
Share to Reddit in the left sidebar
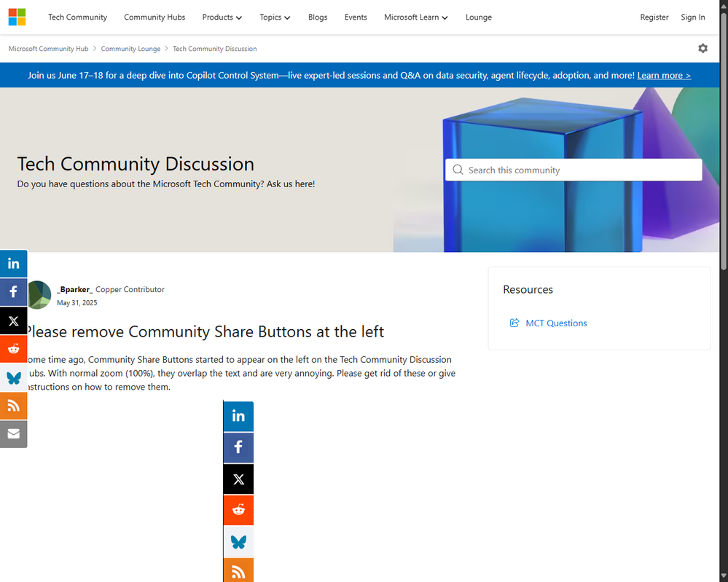coord(13,349)
